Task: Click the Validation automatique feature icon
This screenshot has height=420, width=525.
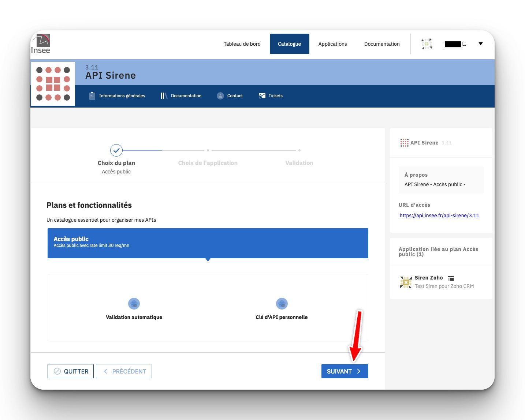Action: pyautogui.click(x=134, y=304)
